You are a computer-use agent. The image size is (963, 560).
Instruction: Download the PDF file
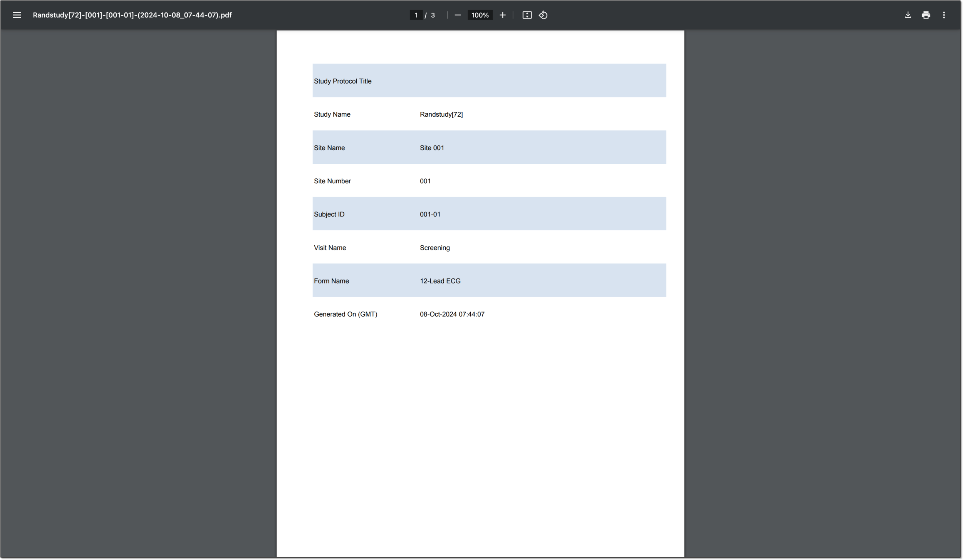pos(908,15)
